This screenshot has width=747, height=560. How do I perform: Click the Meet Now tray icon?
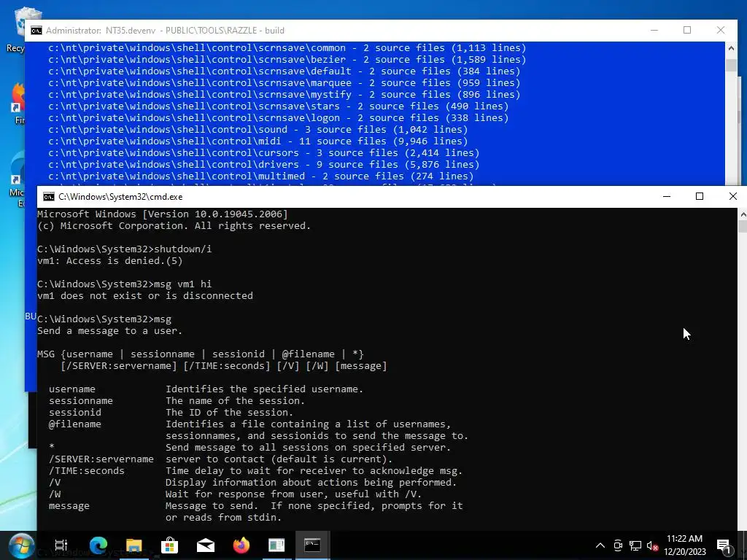coord(618,545)
